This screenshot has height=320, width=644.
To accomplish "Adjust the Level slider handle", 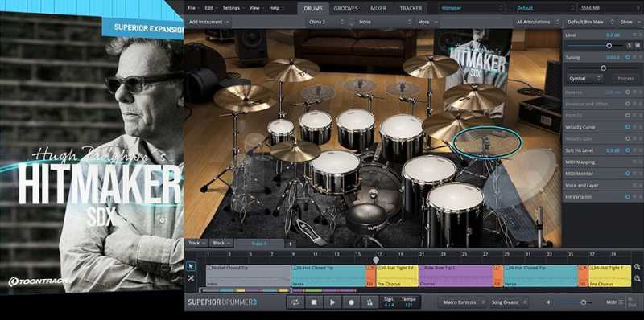I will pyautogui.click(x=609, y=46).
